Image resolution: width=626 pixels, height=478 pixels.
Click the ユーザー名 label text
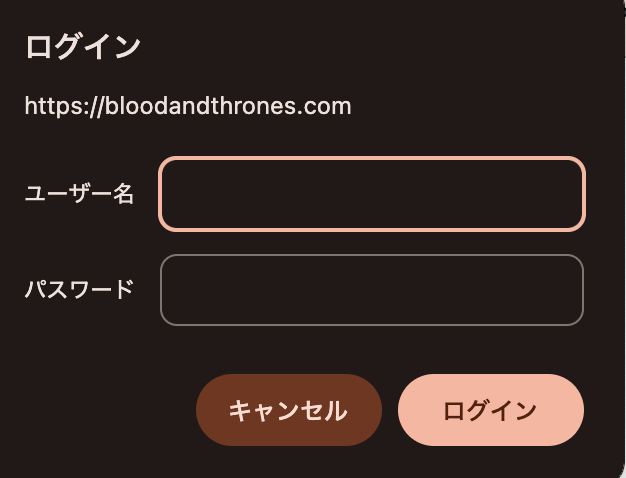pos(79,194)
